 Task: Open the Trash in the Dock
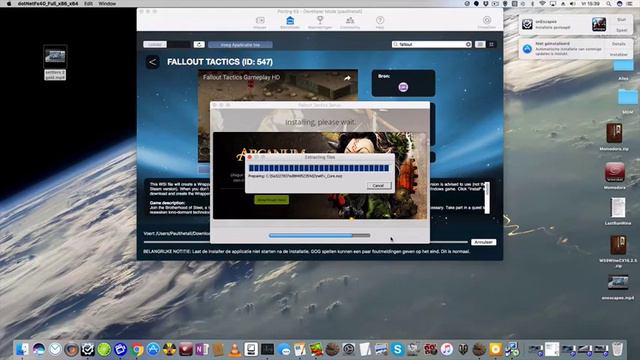pos(618,349)
